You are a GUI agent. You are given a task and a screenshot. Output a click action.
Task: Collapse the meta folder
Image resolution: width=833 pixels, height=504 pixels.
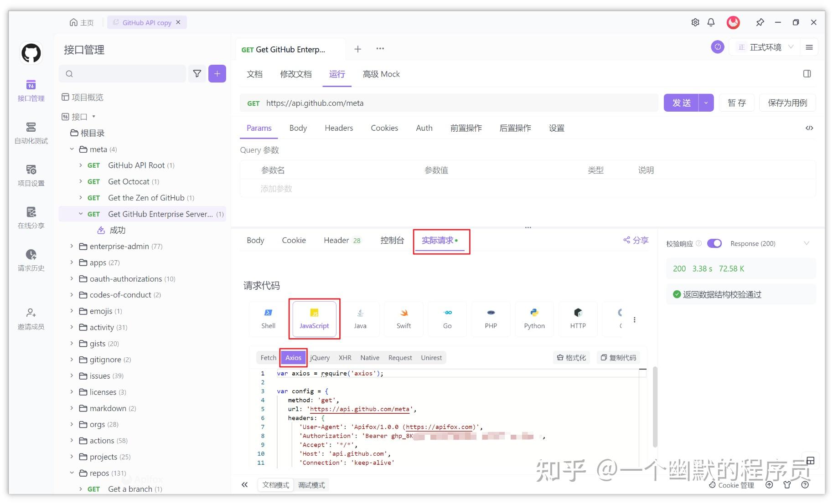click(72, 149)
